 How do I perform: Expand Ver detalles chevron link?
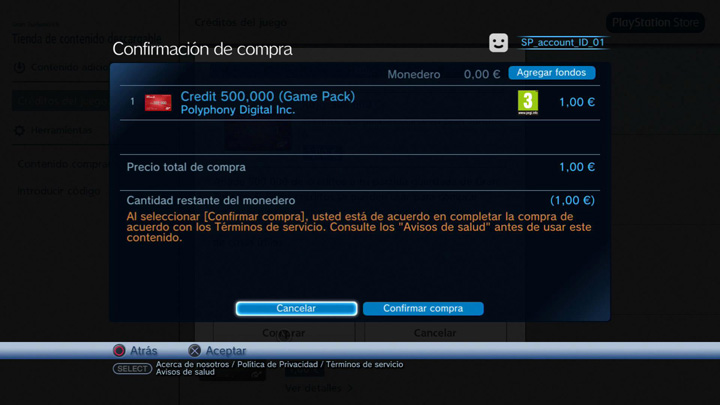(x=319, y=388)
